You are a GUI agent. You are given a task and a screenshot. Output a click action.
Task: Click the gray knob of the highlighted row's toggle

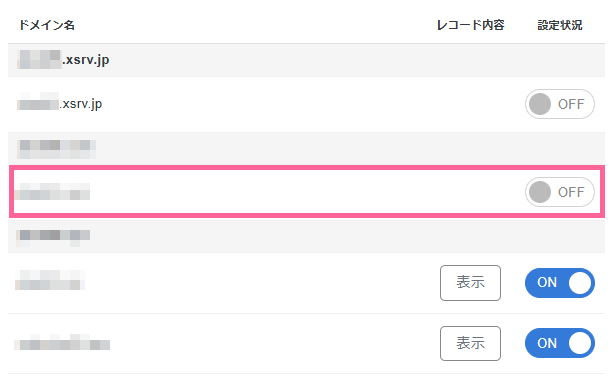coord(540,192)
